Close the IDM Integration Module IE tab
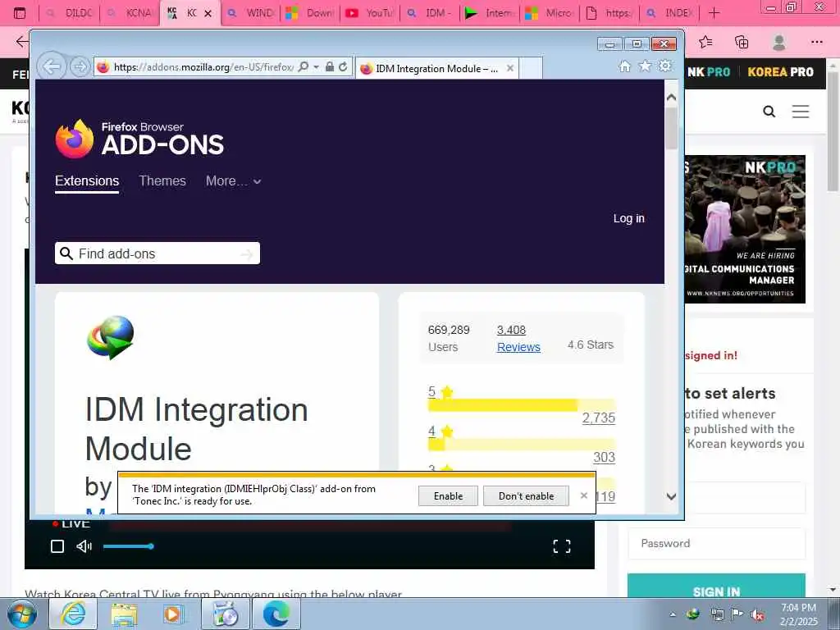Viewport: 840px width, 630px height. (510, 68)
